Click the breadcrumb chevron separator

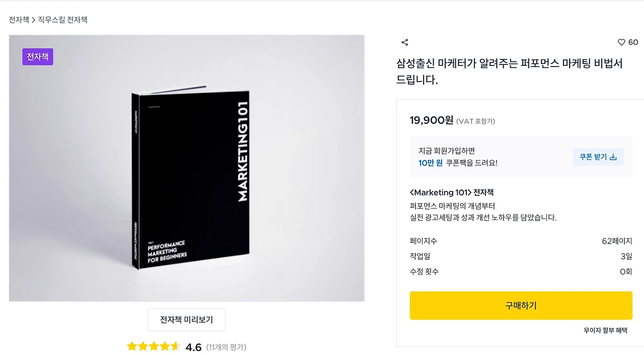34,20
